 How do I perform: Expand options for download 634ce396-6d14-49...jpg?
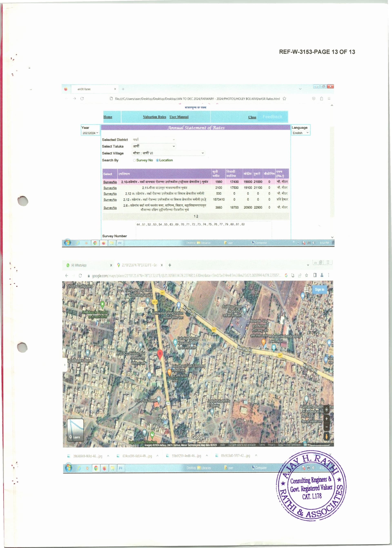click(157, 456)
